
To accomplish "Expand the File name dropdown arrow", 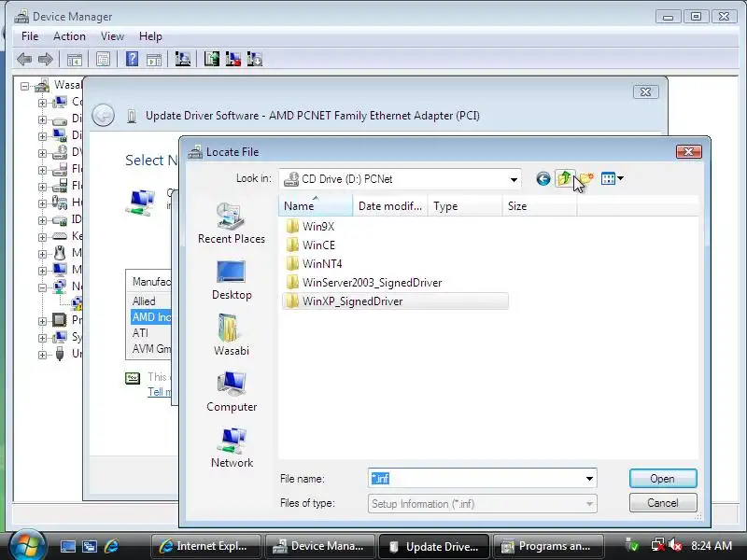I will (x=589, y=479).
